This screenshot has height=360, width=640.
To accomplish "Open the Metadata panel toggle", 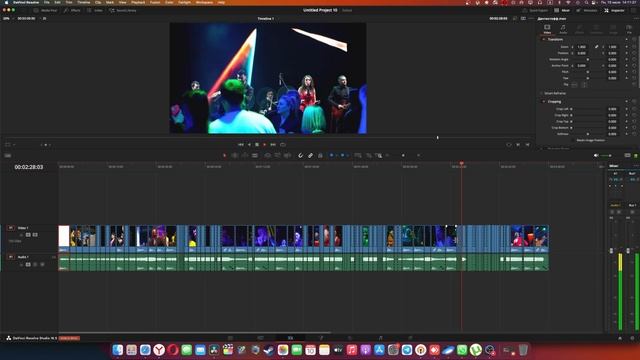I will click(x=587, y=10).
